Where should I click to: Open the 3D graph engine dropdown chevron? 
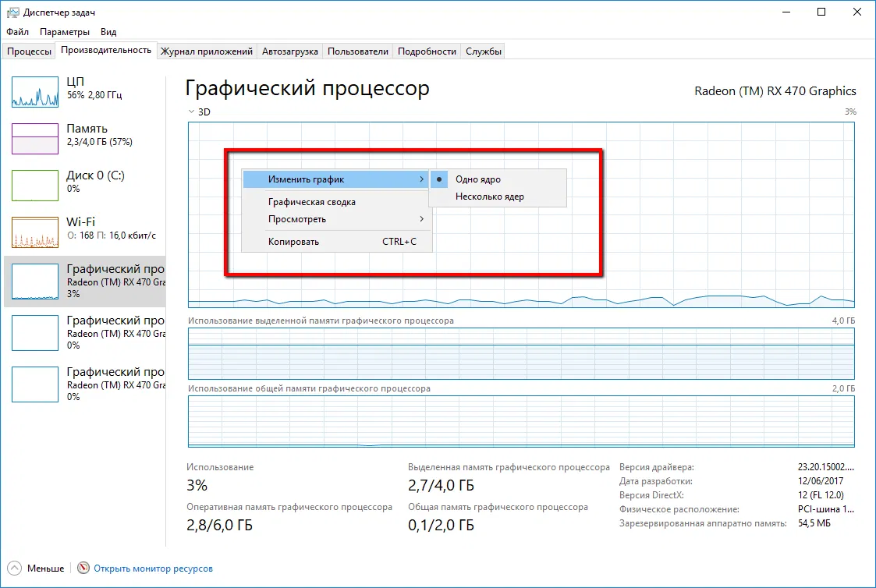click(192, 112)
